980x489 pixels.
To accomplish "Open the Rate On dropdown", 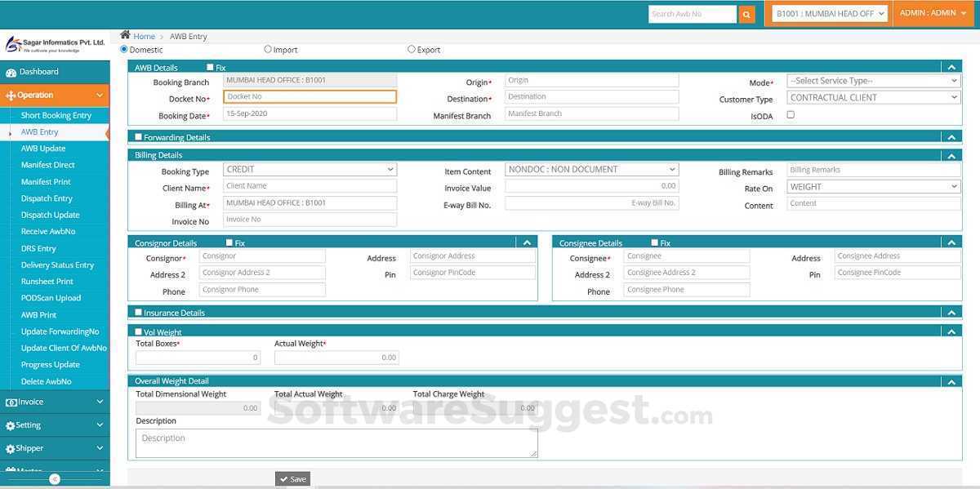I will point(874,187).
